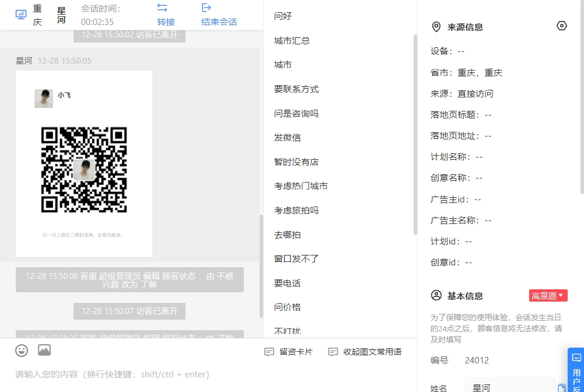Click the 省市：重庆，重庆 entry
Viewport: 584px width, 392px height.
pos(466,72)
